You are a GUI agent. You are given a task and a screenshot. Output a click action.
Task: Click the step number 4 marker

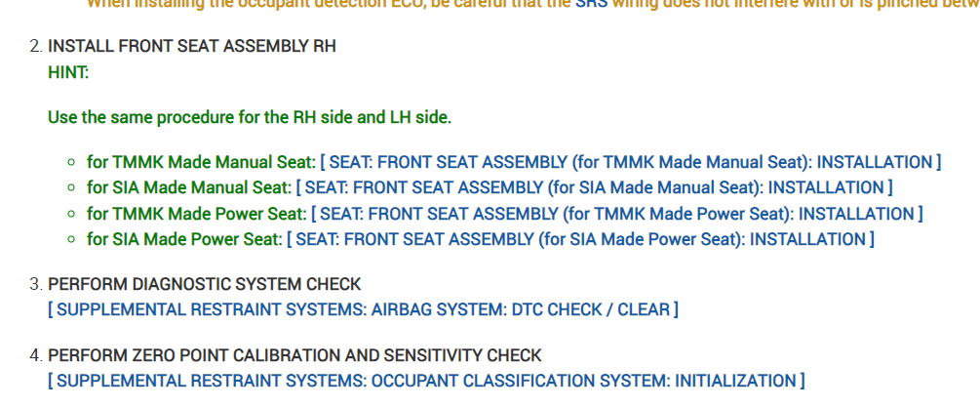(x=35, y=355)
